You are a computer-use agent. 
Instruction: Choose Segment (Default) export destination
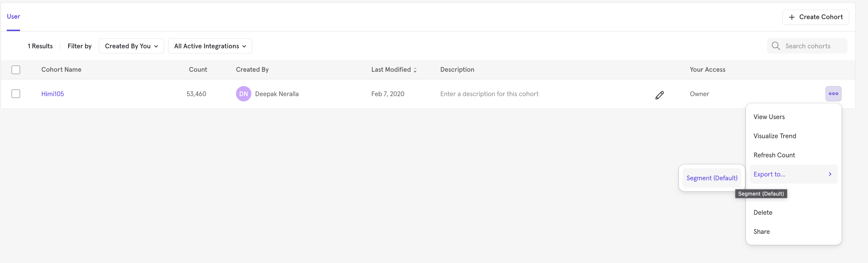pyautogui.click(x=712, y=178)
